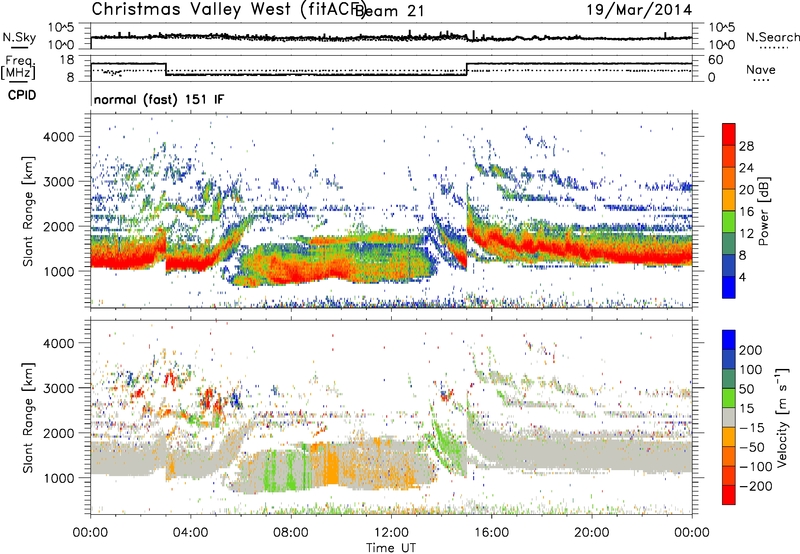Click the '4000' tick of power panel
The width and height of the screenshot is (800, 554).
[x=59, y=137]
